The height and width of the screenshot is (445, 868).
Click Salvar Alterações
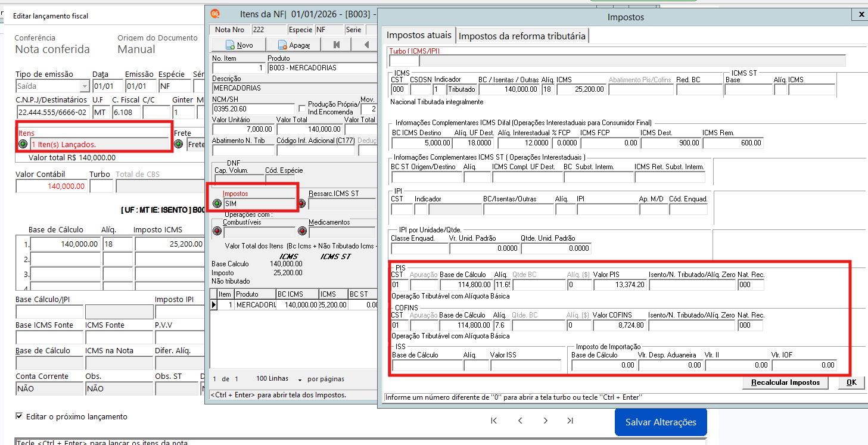coord(661,422)
